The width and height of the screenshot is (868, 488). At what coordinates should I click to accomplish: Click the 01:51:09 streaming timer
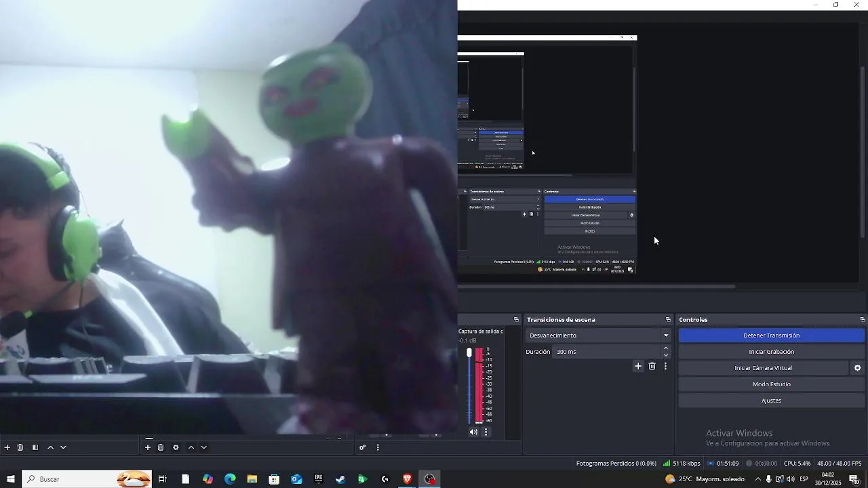pos(723,464)
